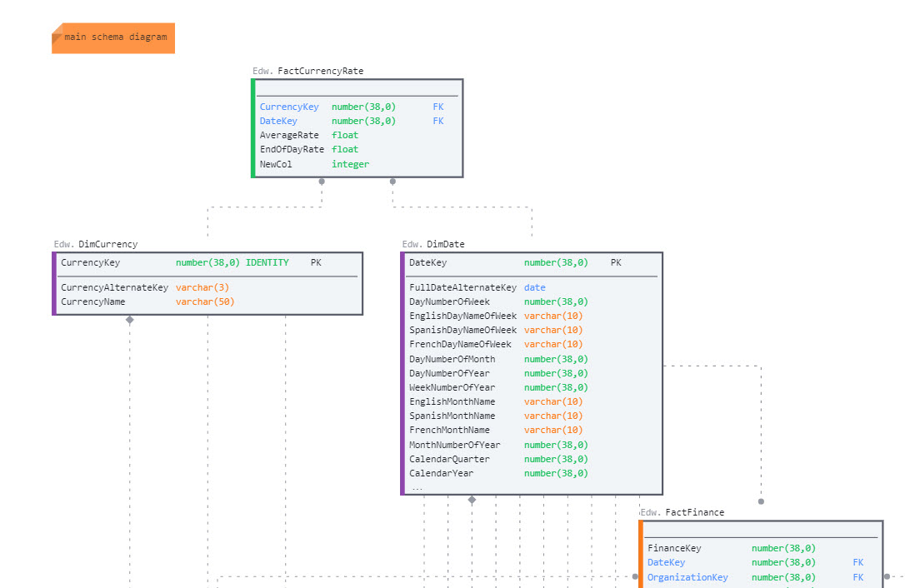The image size is (905, 588).
Task: Click the FinanceKey column in FactFinance
Action: pos(674,548)
